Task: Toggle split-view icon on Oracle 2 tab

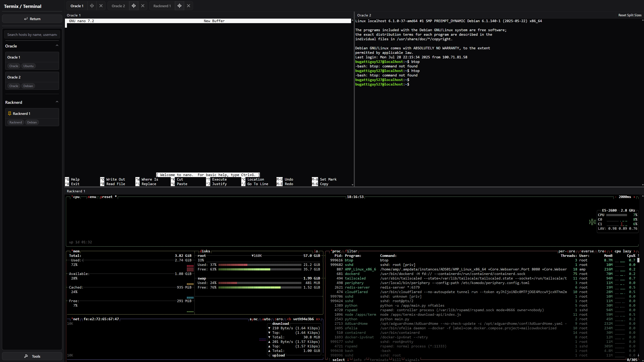Action: (134, 6)
